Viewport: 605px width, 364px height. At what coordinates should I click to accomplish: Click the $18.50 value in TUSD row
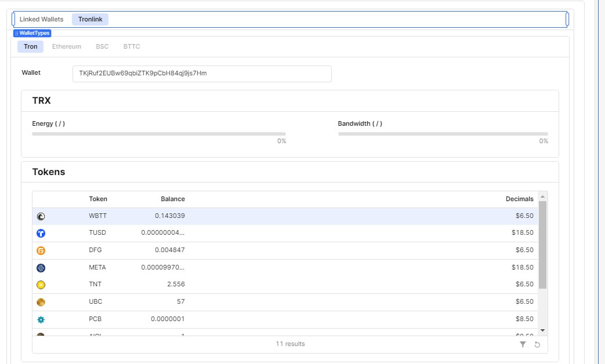tap(523, 233)
